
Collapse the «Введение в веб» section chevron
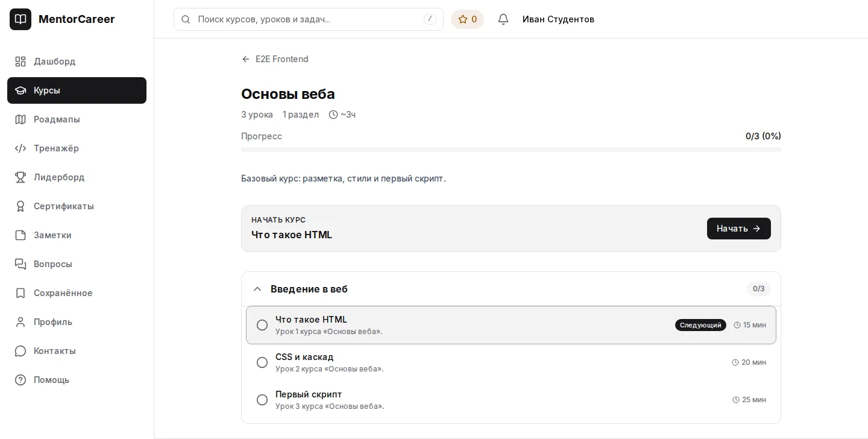click(x=257, y=289)
